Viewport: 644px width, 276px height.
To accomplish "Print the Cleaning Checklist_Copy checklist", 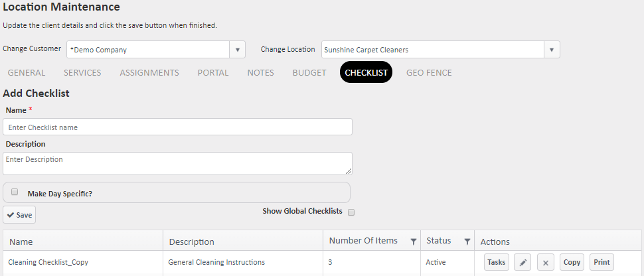I will pyautogui.click(x=602, y=262).
